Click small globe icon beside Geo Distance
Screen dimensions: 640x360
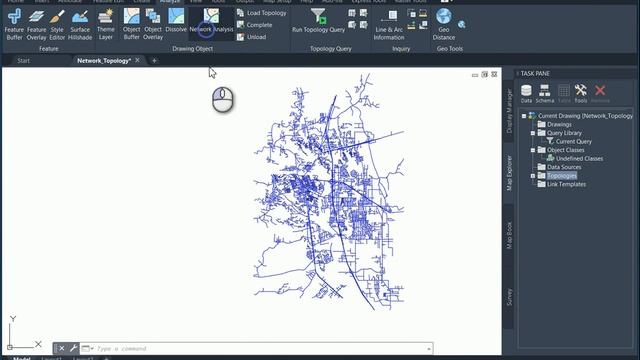click(x=462, y=24)
